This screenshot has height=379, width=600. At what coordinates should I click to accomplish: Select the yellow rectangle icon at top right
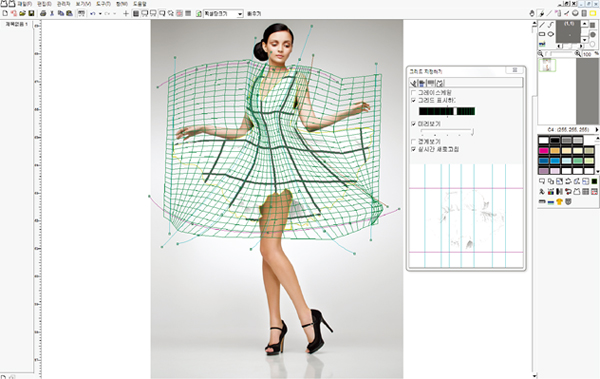[593, 13]
